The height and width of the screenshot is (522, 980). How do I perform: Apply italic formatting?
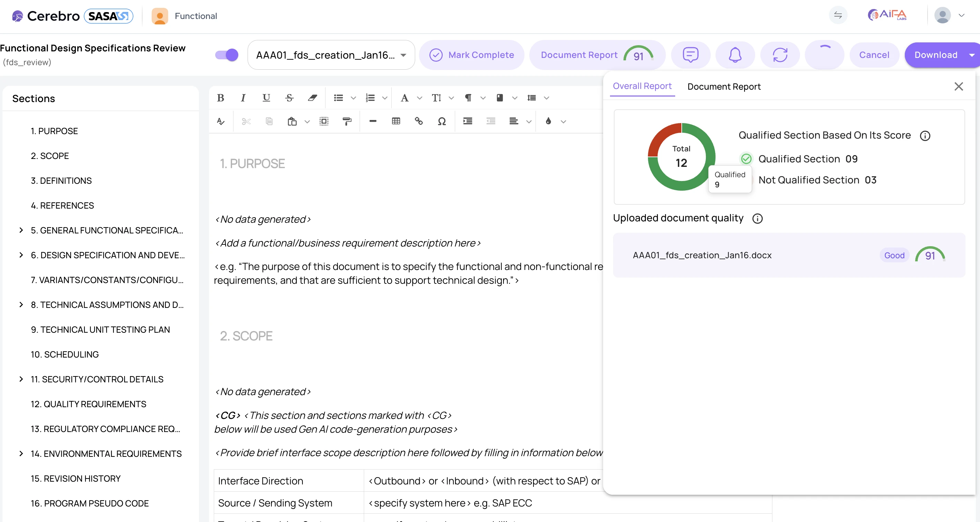point(243,98)
